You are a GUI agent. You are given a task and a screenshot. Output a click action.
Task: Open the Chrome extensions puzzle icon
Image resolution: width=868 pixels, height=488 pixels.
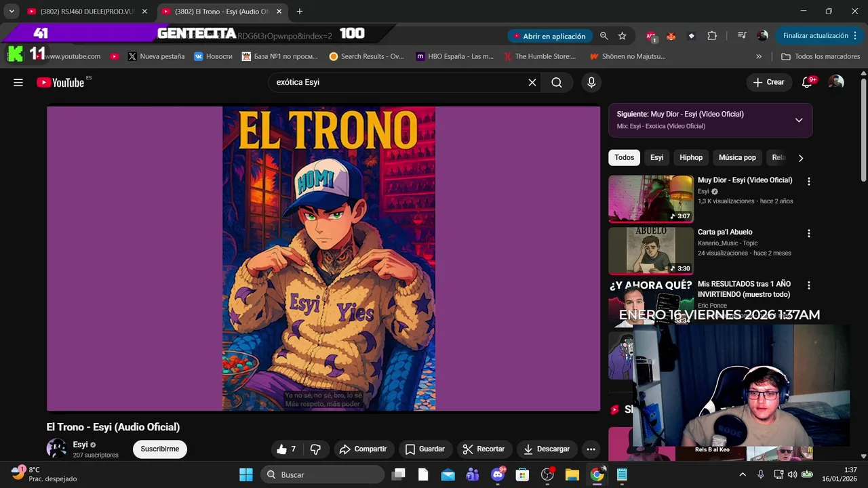coord(712,36)
